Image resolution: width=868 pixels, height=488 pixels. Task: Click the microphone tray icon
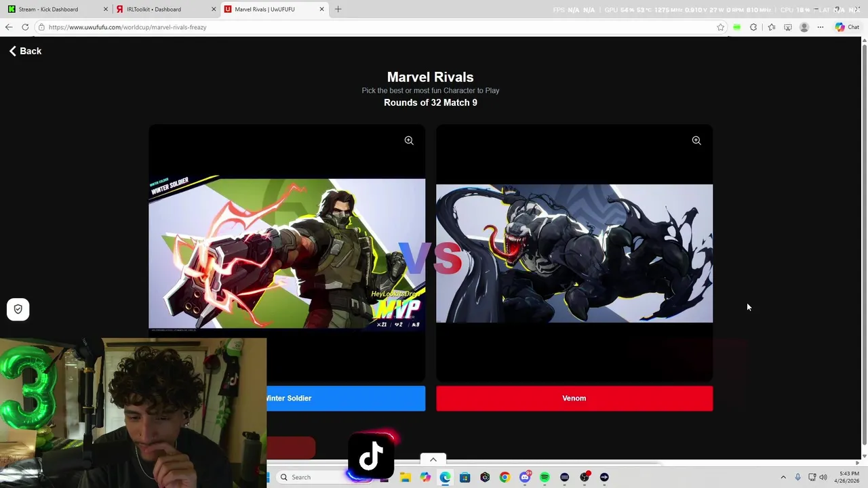coord(797,477)
